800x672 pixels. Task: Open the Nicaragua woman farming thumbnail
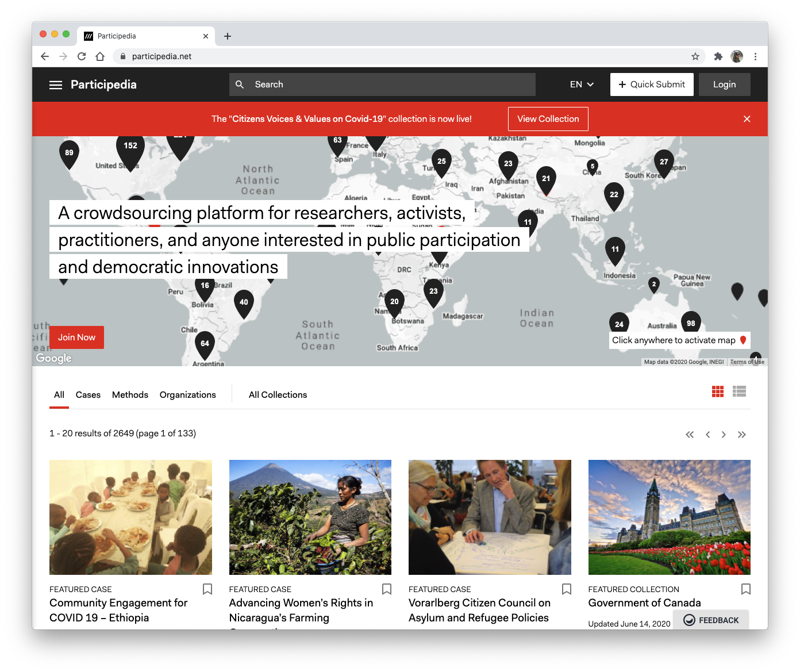coord(310,517)
